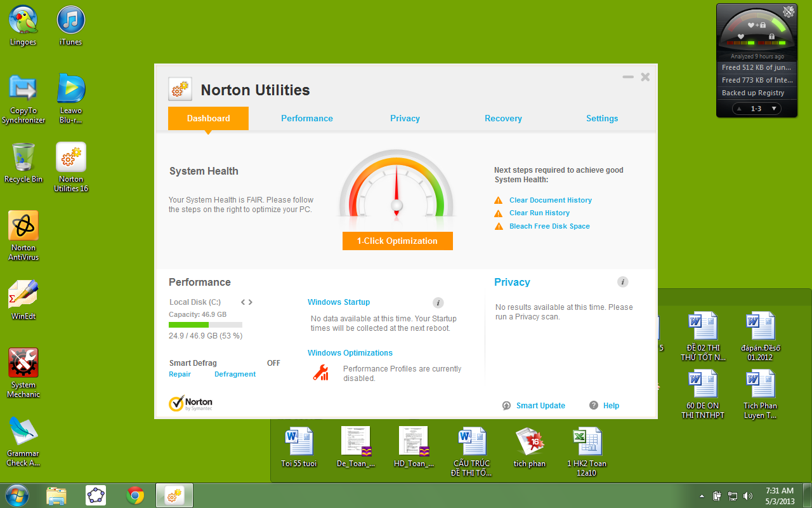Click the red Windows Optimizations wrench icon
Screen dimensions: 812x508
tap(320, 373)
